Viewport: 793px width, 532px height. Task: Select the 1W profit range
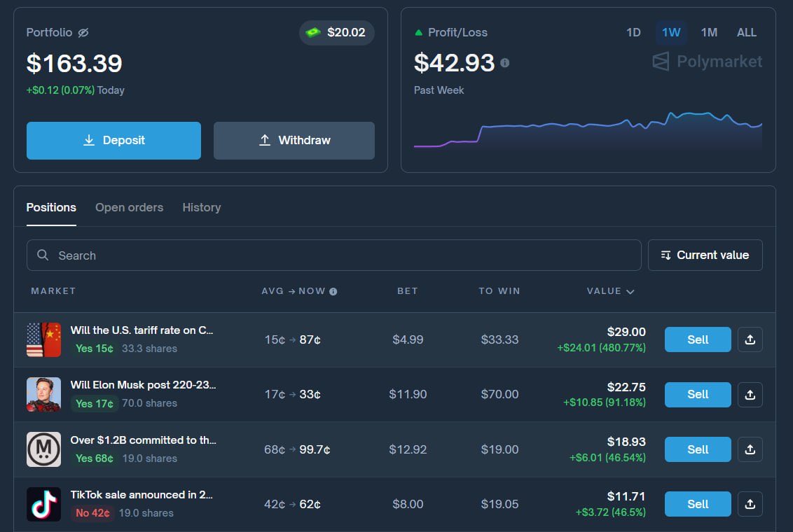671,32
